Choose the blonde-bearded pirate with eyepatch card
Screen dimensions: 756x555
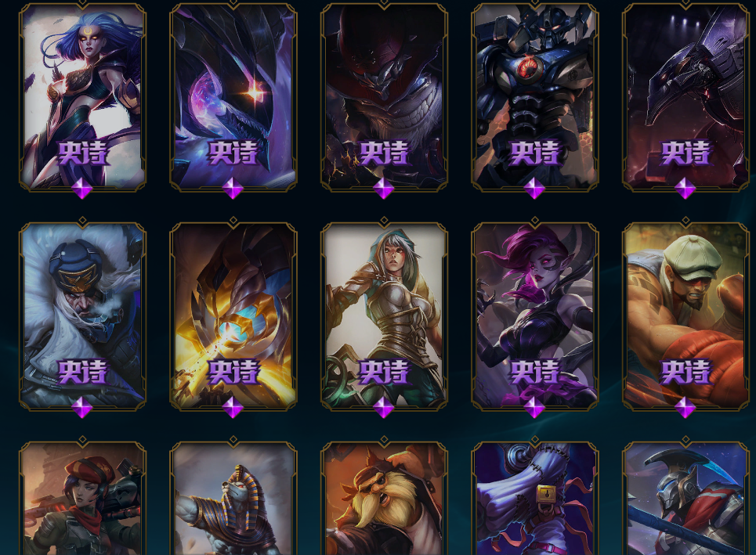(385, 498)
